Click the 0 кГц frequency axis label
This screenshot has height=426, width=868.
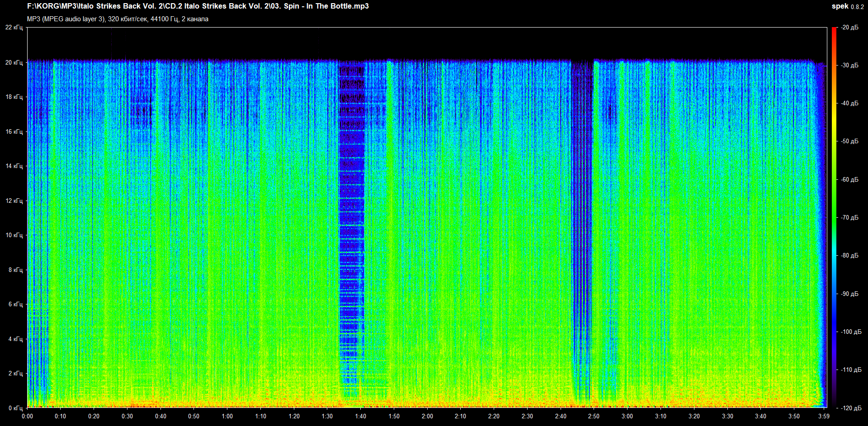point(15,408)
